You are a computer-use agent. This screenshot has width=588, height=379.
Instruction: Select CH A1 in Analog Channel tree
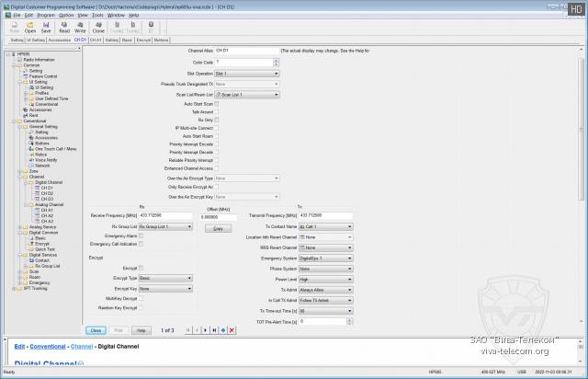click(x=46, y=210)
